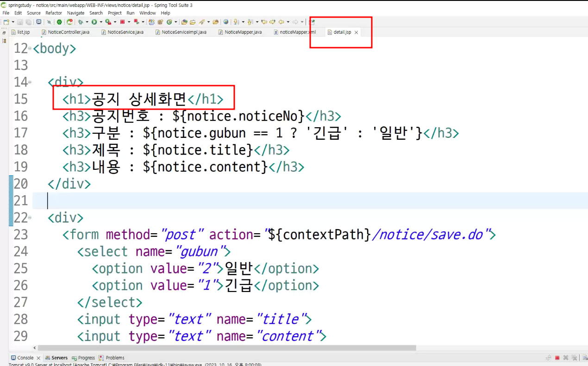Click the web browser globe icon
Viewport: 588px width, 366px height.
coord(225,22)
